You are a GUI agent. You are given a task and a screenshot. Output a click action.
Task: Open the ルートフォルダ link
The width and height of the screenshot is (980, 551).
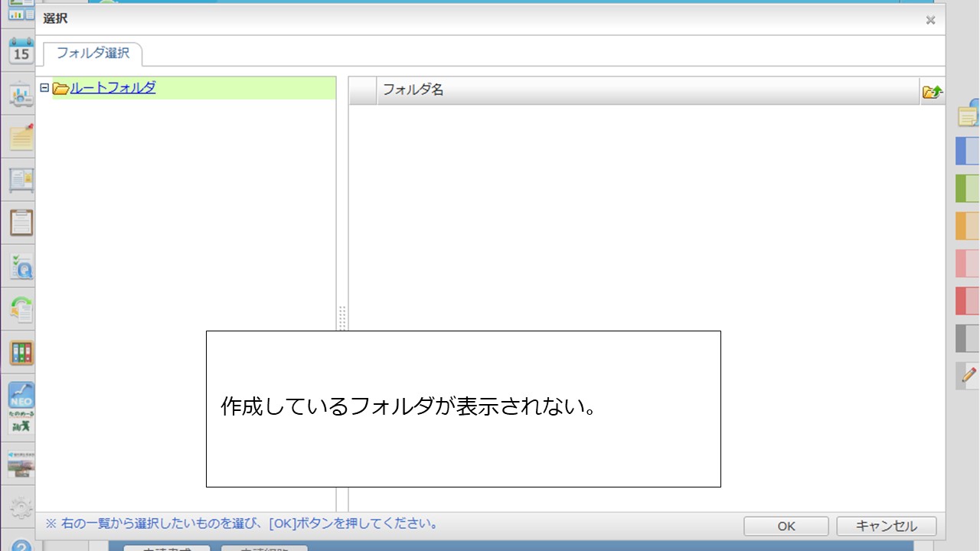(112, 87)
